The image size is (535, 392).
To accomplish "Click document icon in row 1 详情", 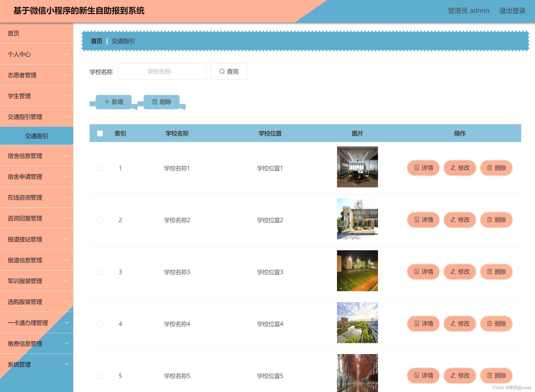I will [417, 168].
